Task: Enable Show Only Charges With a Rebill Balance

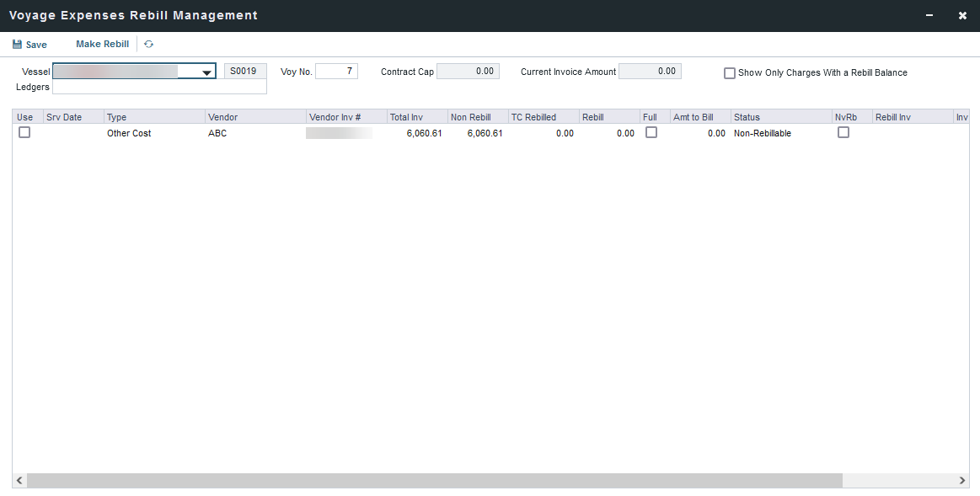Action: 730,73
